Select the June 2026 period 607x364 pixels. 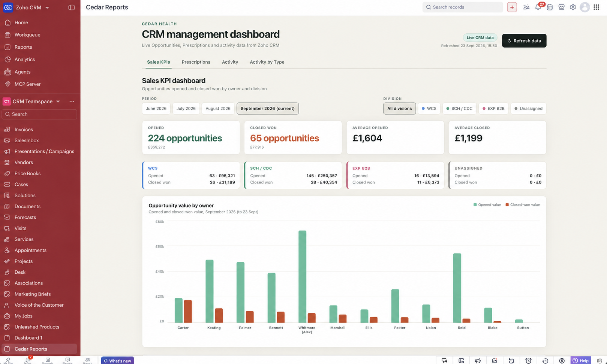pos(156,109)
